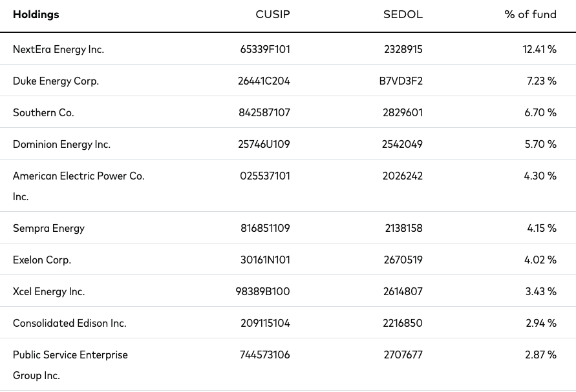Click Dominion Energy Inc. entry
Viewport: 576px width, 392px height.
pyautogui.click(x=61, y=144)
